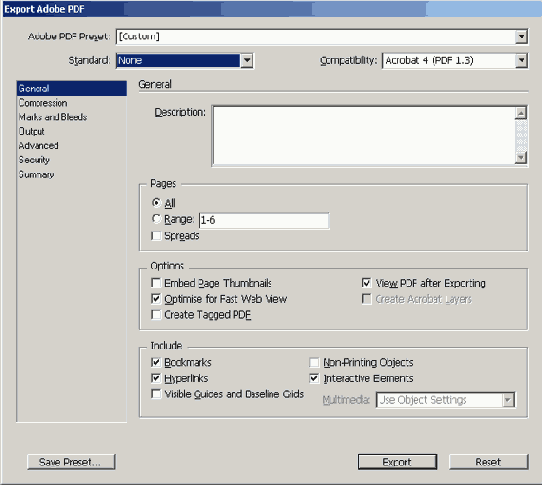
Task: Click the Reset button
Action: pos(488,462)
